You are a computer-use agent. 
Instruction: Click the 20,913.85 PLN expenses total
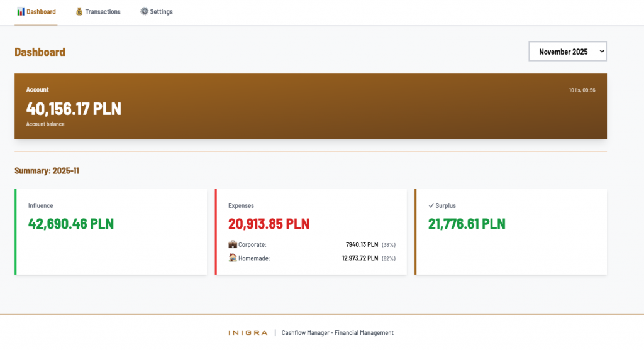coord(269,224)
